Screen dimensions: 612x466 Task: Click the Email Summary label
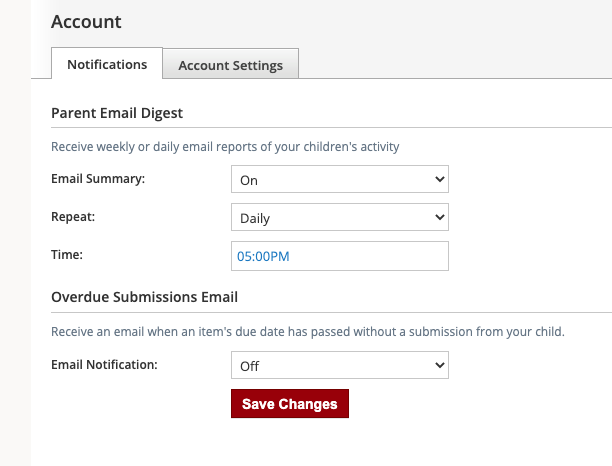(98, 179)
